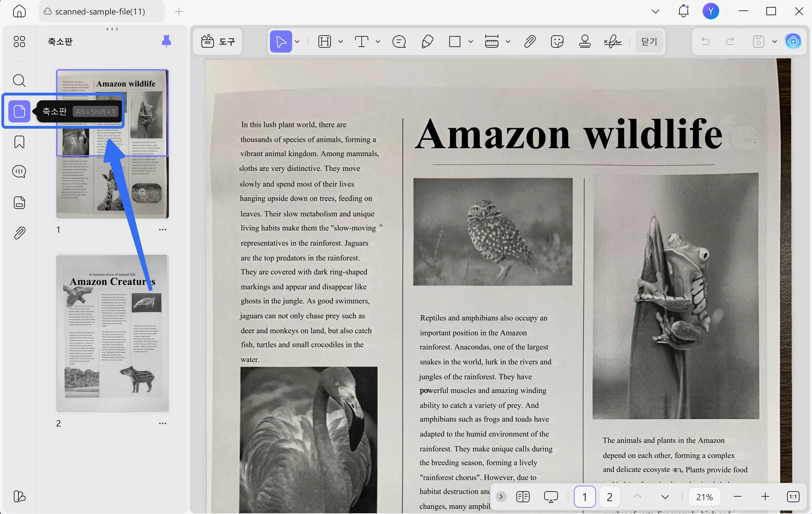Click the 닫기 close button
The height and width of the screenshot is (514, 812).
pyautogui.click(x=649, y=42)
